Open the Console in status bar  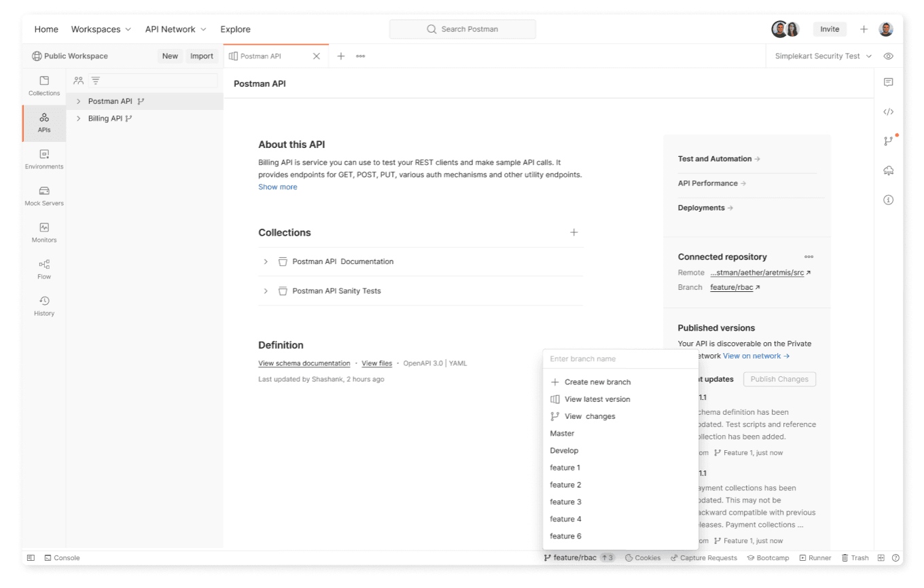point(62,558)
